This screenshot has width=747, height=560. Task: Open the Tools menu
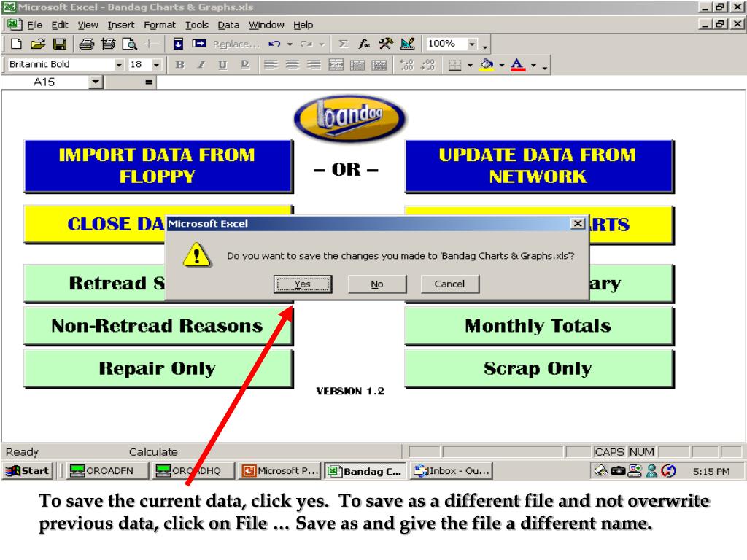197,25
